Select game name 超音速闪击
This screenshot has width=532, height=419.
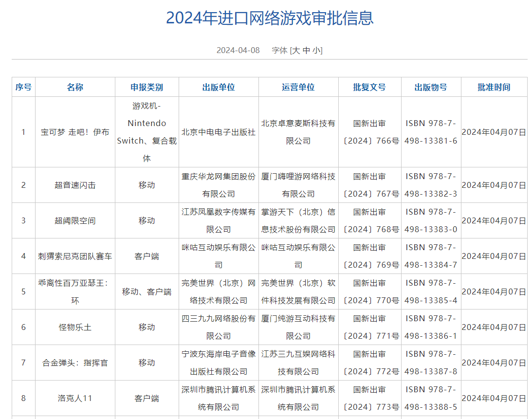coord(75,185)
